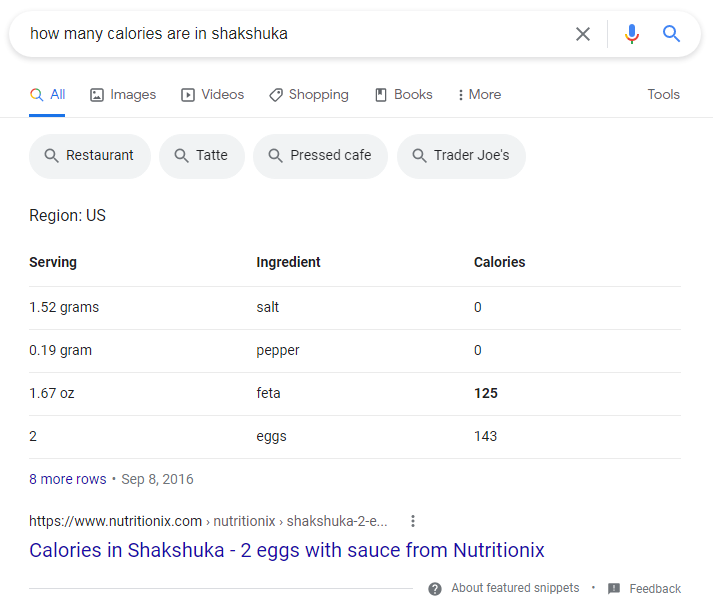Choose the Pressed cafe suggestion chip
Viewport: 713px width, 604px height.
320,156
